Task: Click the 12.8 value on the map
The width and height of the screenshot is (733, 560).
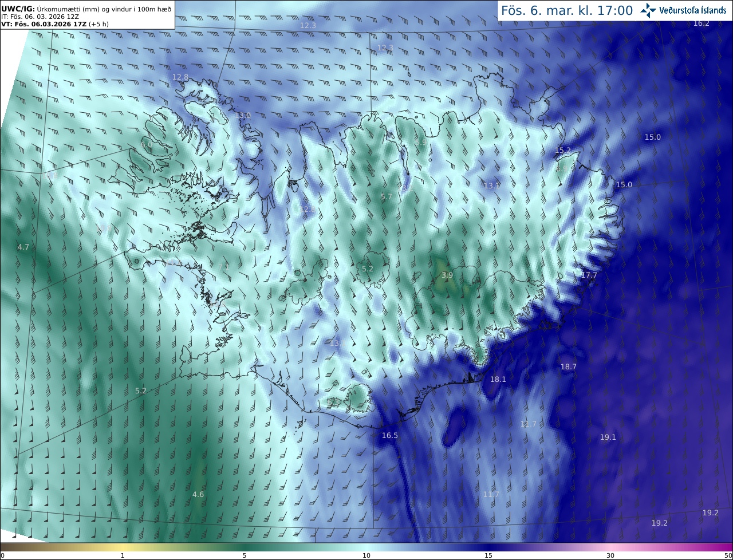Action: [180, 77]
